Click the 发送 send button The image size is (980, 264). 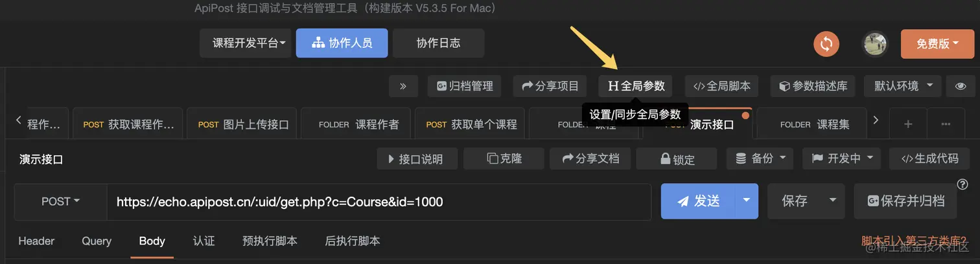[x=698, y=201]
